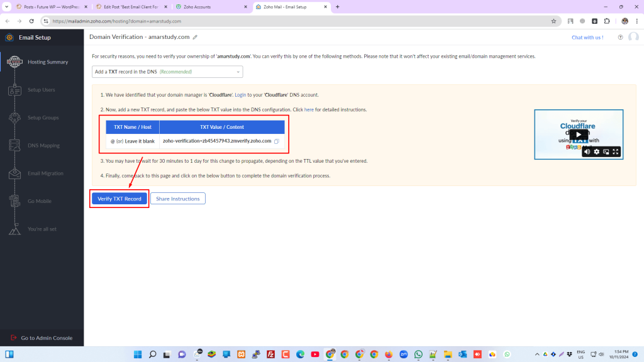
Task: Select the TXT value text
Action: [217, 141]
